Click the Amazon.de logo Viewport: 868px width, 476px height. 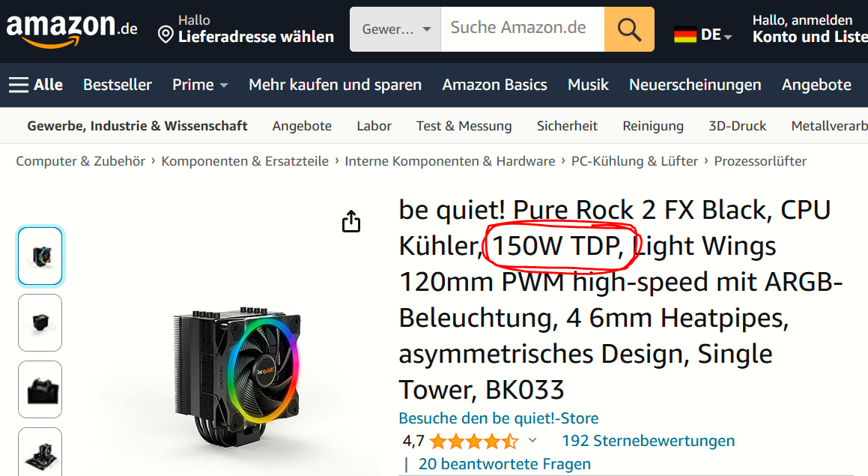[71, 30]
